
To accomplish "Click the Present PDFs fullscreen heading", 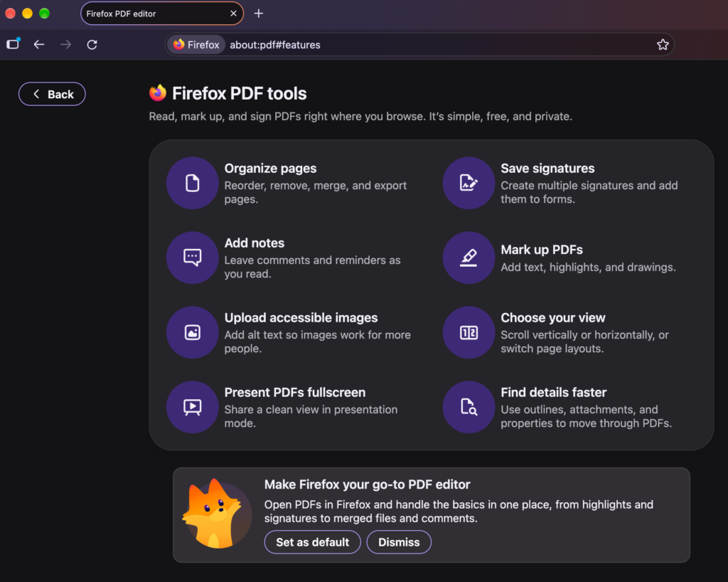I will (295, 393).
